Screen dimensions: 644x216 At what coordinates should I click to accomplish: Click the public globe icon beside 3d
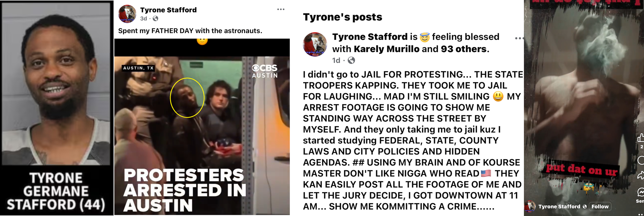tap(155, 19)
